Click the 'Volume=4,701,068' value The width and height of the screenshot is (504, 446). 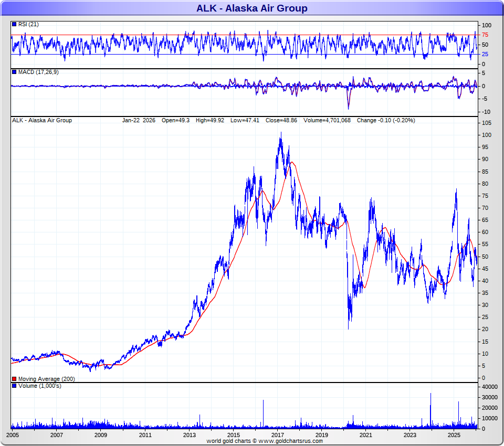tap(327, 120)
